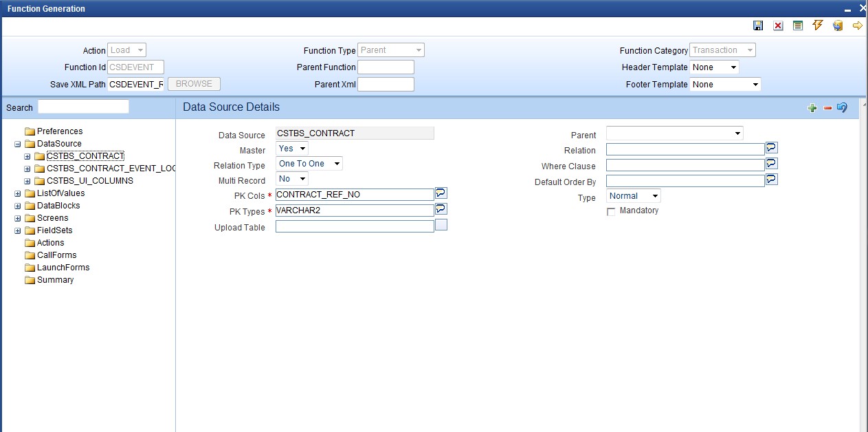Click the Parent Function input field

pyautogui.click(x=386, y=67)
